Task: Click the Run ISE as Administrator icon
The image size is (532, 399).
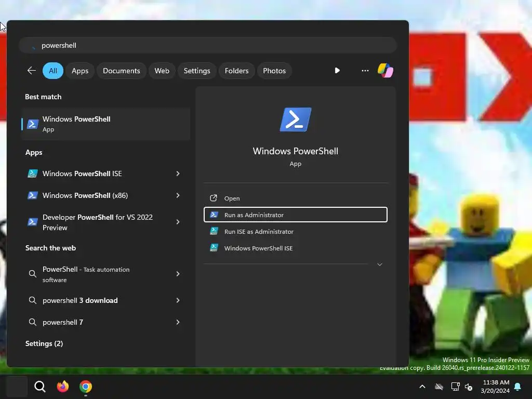Action: pyautogui.click(x=214, y=231)
